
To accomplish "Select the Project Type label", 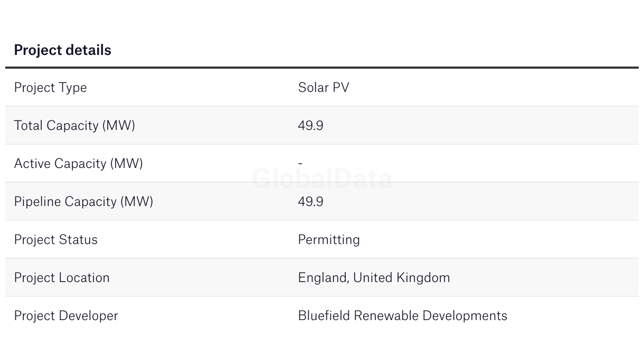I will (x=50, y=88).
